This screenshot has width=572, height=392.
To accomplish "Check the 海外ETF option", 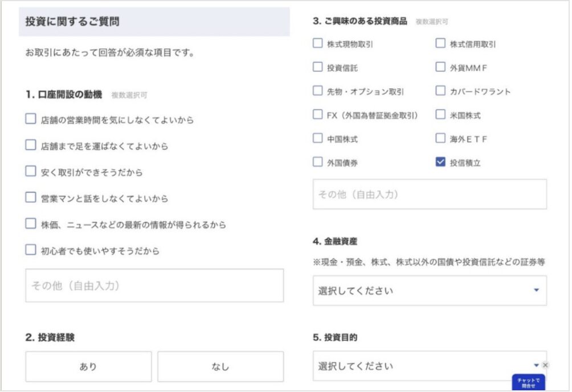I will tap(440, 138).
